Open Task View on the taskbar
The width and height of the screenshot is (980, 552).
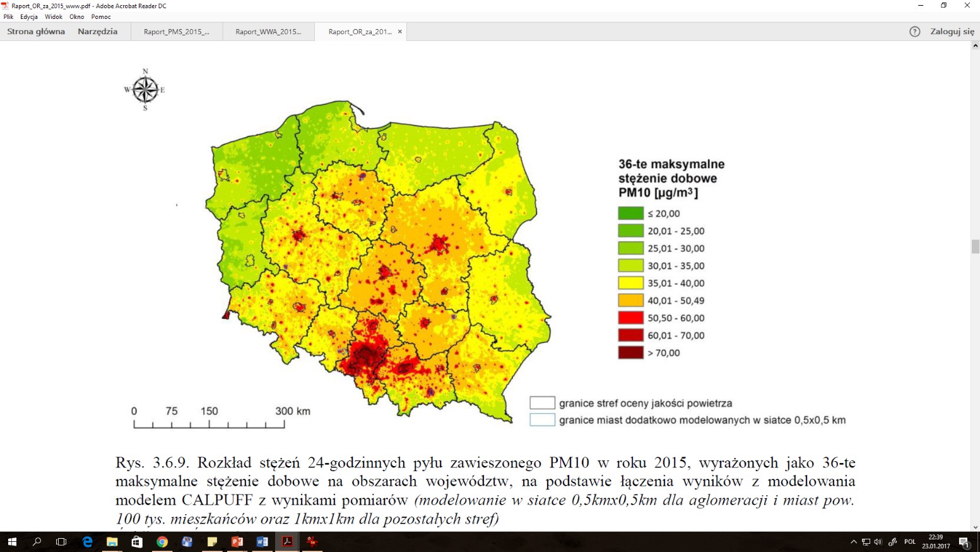point(61,542)
